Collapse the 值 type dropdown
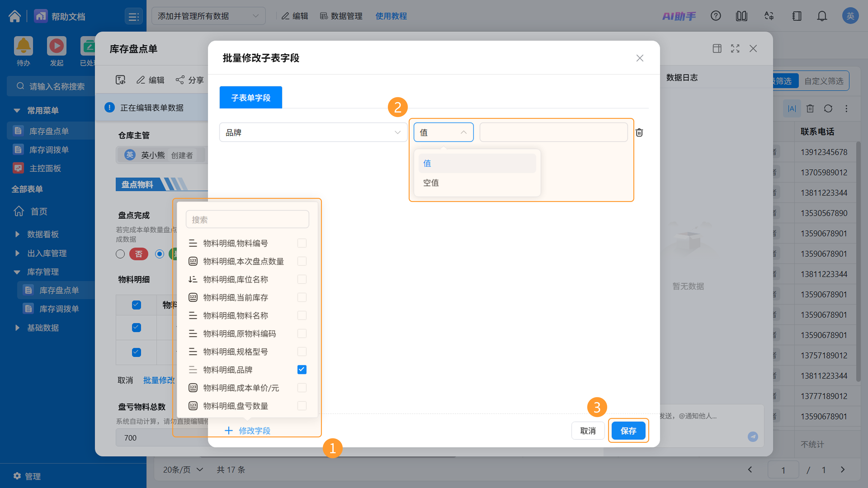 click(443, 132)
